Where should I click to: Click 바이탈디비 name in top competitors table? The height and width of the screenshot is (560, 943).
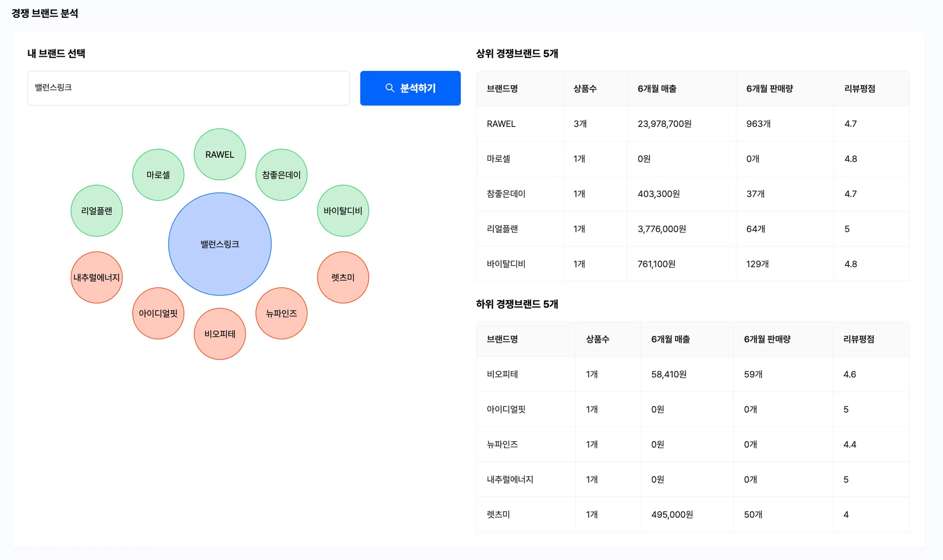(x=506, y=264)
